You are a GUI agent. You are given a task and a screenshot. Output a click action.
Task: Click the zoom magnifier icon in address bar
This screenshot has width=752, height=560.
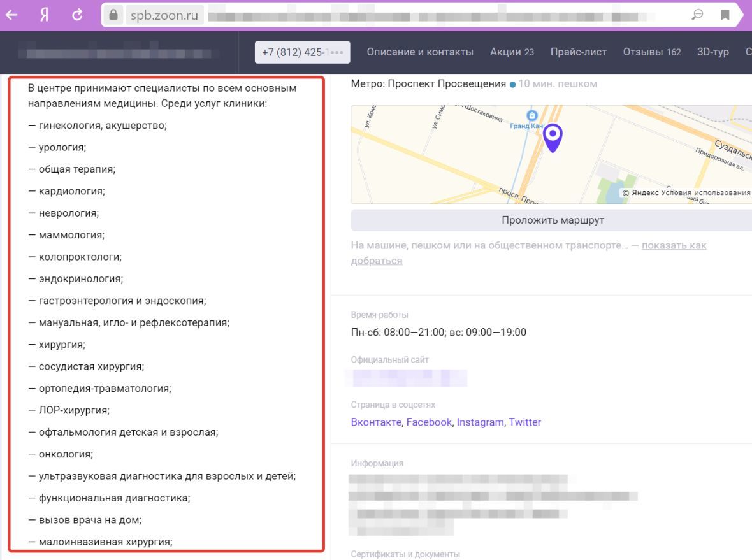(x=697, y=15)
